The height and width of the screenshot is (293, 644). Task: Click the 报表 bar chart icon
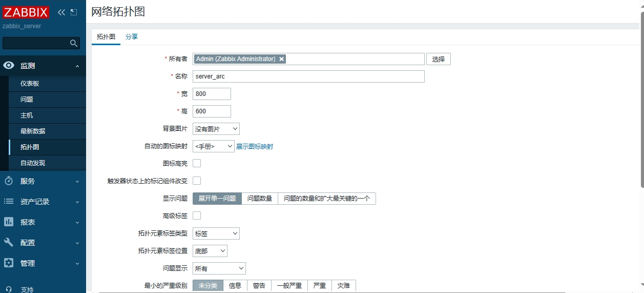point(9,222)
